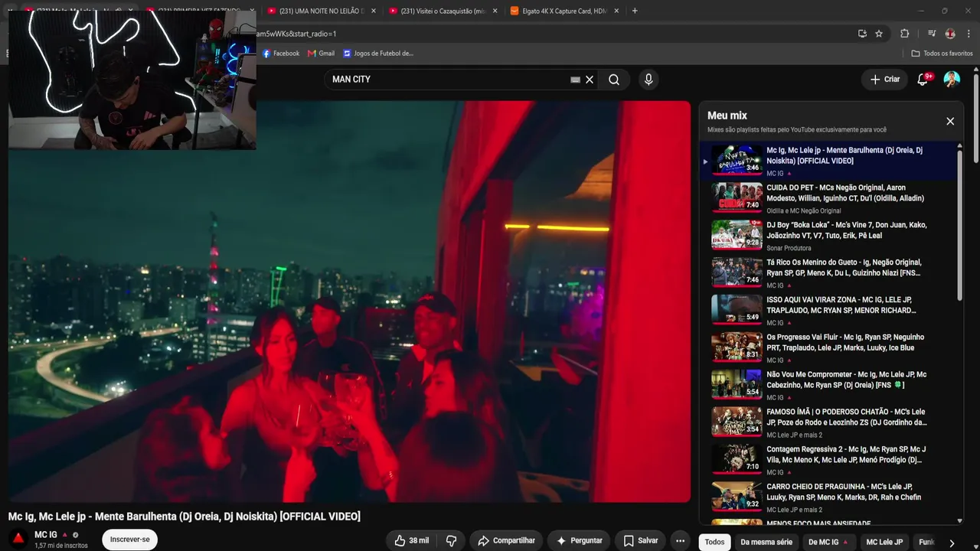This screenshot has height=551, width=980.
Task: Open the CUIDA DO PET video thumbnail
Action: click(x=737, y=197)
